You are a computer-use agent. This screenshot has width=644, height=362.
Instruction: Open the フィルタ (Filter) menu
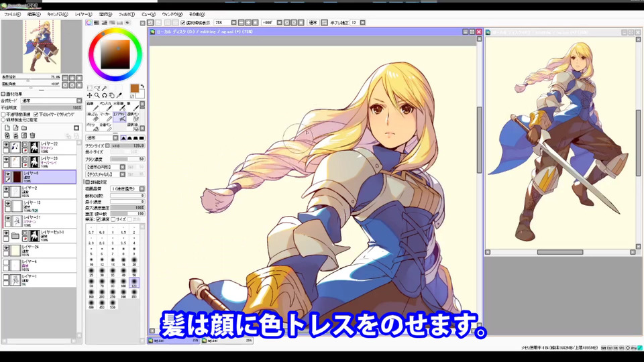tap(125, 14)
